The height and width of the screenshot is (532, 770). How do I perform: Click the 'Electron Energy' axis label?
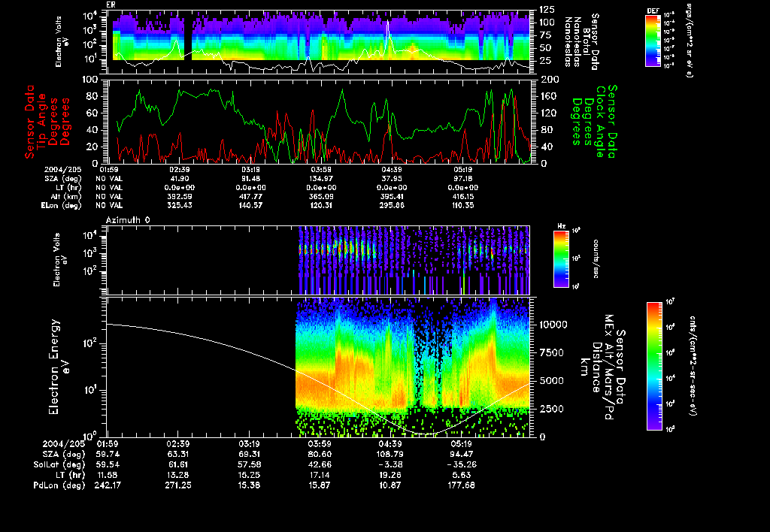54,367
